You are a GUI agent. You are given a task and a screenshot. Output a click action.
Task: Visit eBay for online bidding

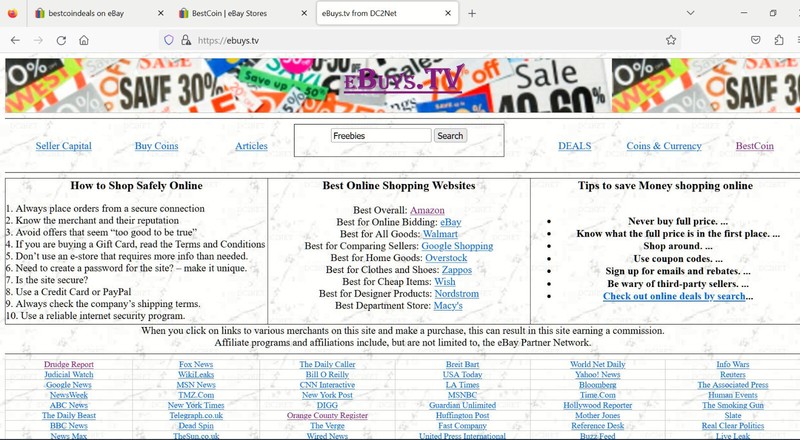[451, 222]
